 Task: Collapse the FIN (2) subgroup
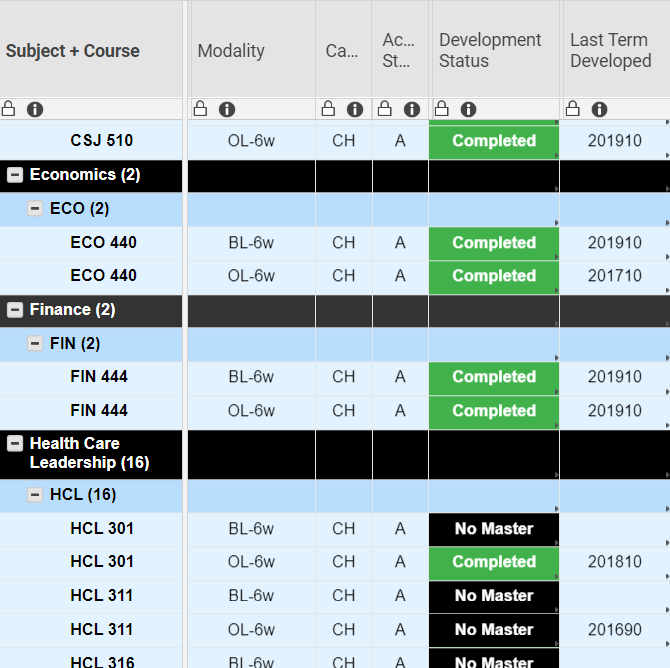tap(35, 343)
